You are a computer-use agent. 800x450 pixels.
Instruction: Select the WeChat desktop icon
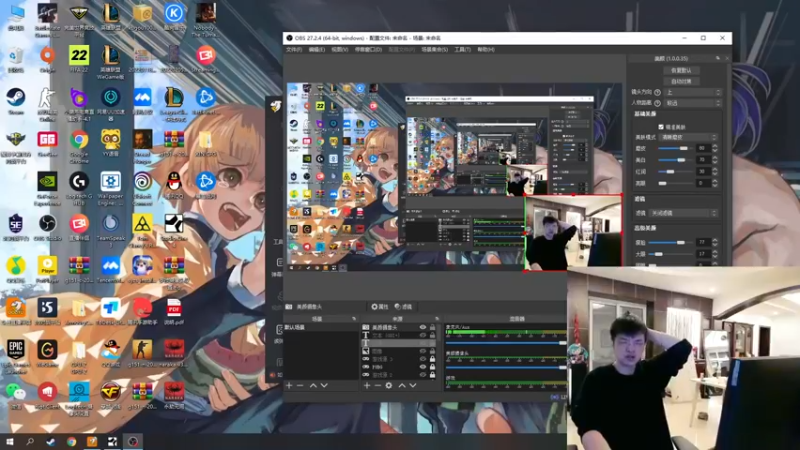coord(16,396)
